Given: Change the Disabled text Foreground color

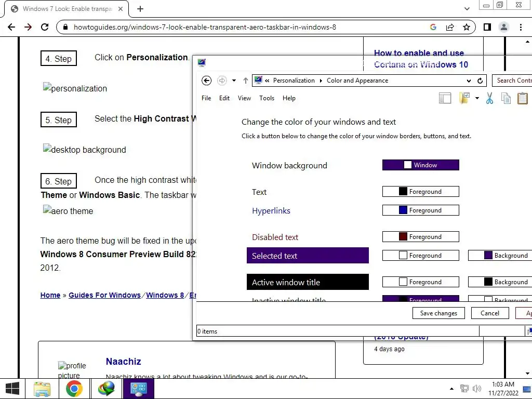Looking at the screenshot, I should 421,236.
